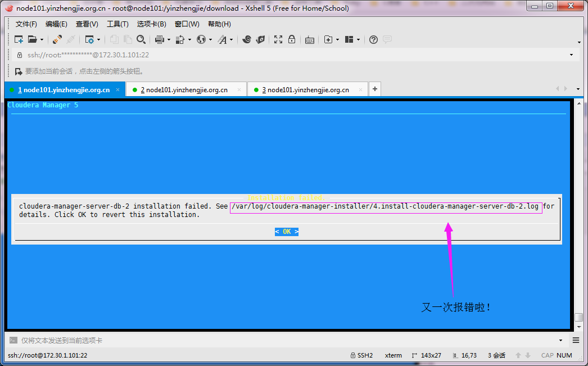This screenshot has width=588, height=366.
Task: Click the Print icon
Action: 160,39
